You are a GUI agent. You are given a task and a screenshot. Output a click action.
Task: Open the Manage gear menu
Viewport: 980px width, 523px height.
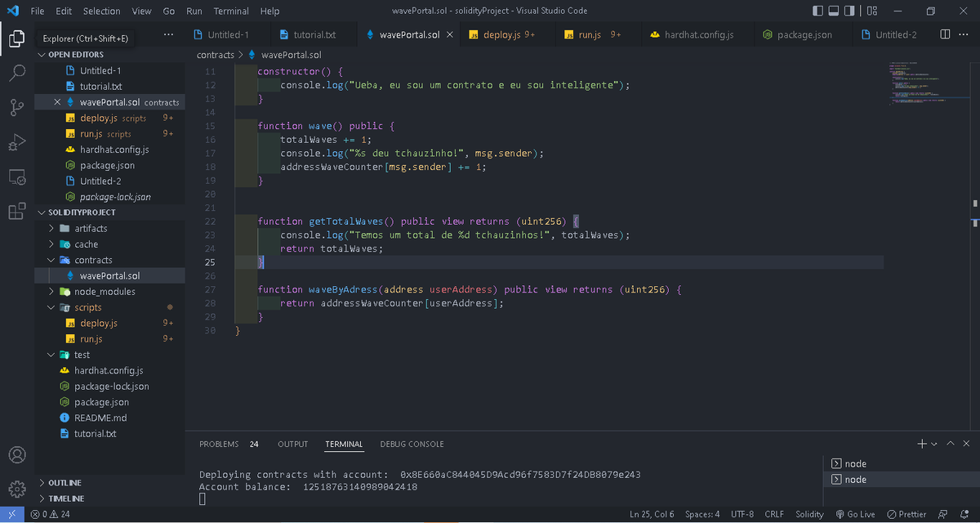17,489
